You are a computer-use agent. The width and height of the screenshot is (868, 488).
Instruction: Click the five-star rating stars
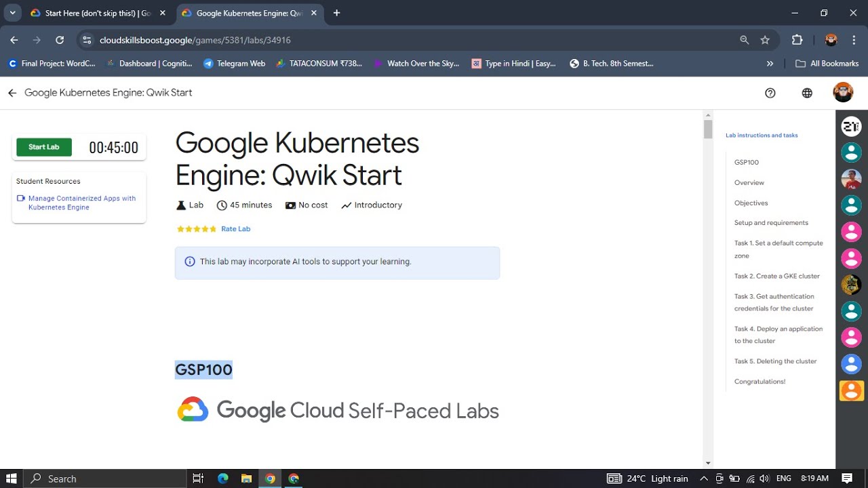tap(197, 229)
